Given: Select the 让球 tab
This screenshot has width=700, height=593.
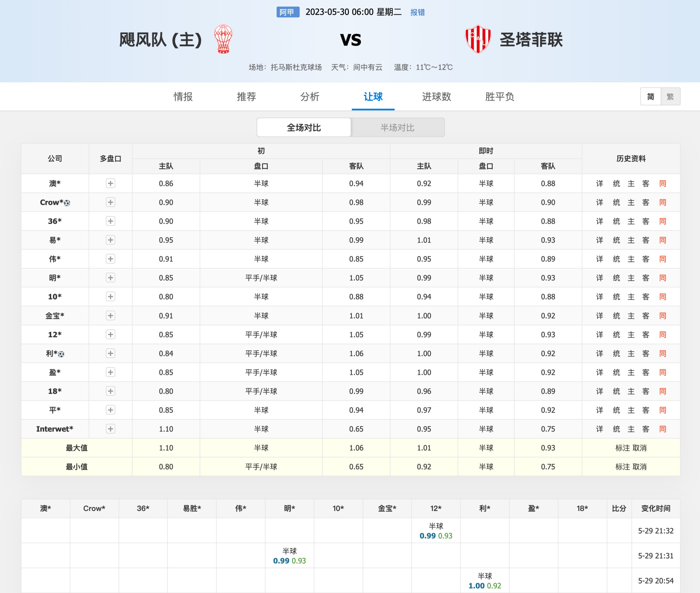Looking at the screenshot, I should click(373, 97).
